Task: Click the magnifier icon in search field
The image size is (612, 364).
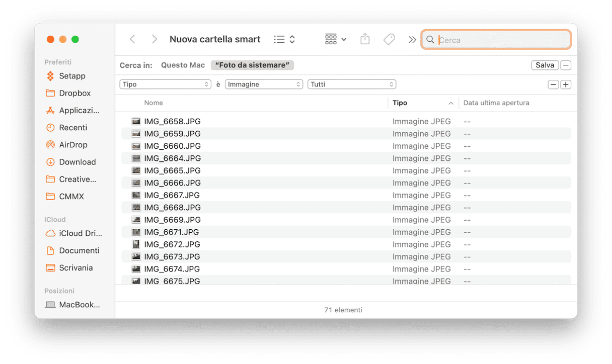Action: click(430, 40)
